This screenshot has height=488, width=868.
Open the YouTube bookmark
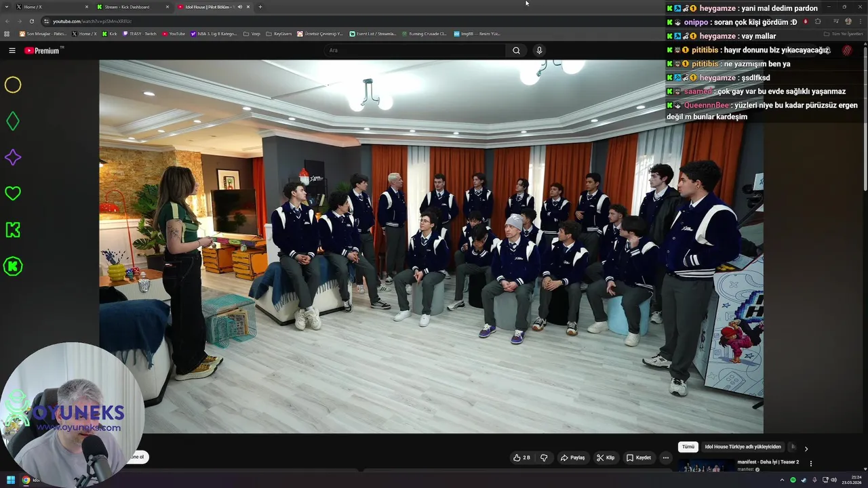pyautogui.click(x=174, y=33)
